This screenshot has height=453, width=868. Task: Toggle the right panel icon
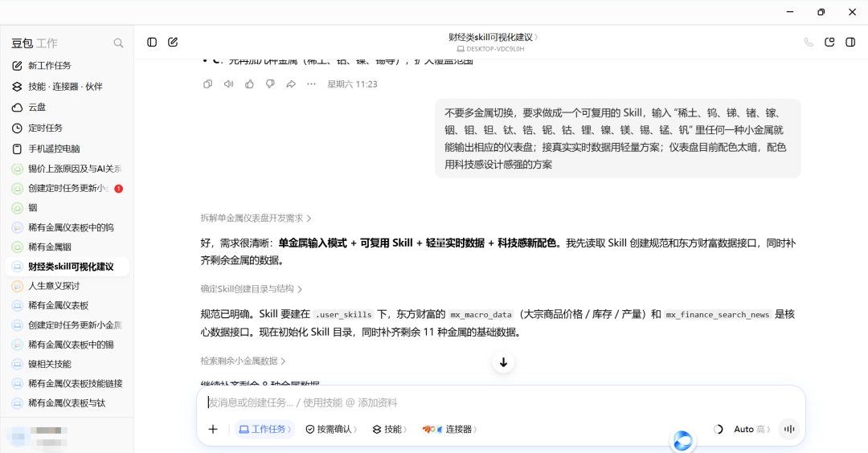(x=850, y=42)
